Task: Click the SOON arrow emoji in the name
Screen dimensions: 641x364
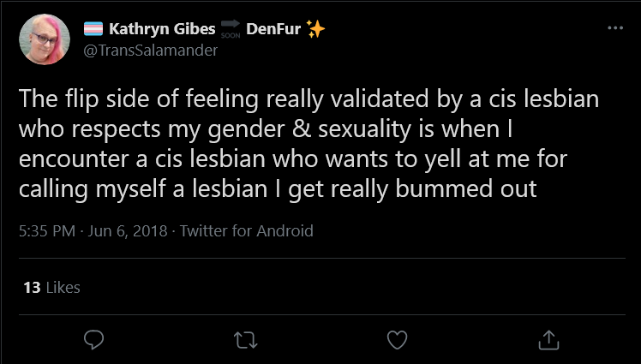Action: click(231, 28)
